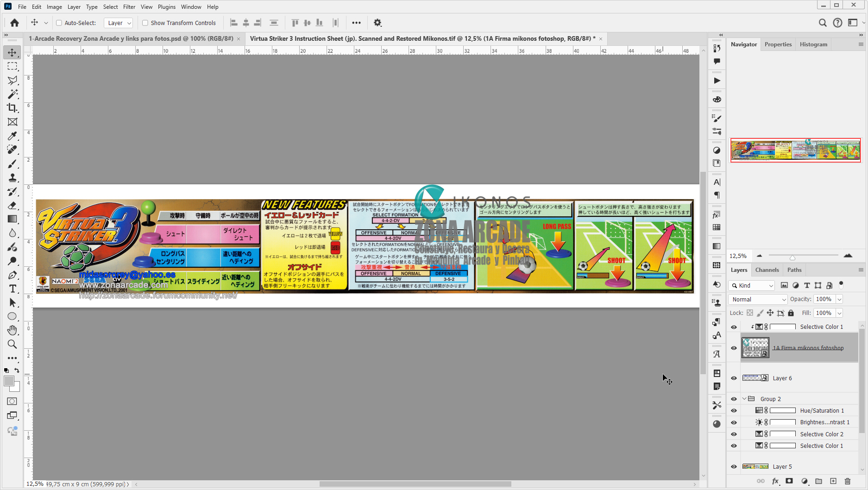Select the Hand tool
The image size is (868, 490).
(x=13, y=330)
